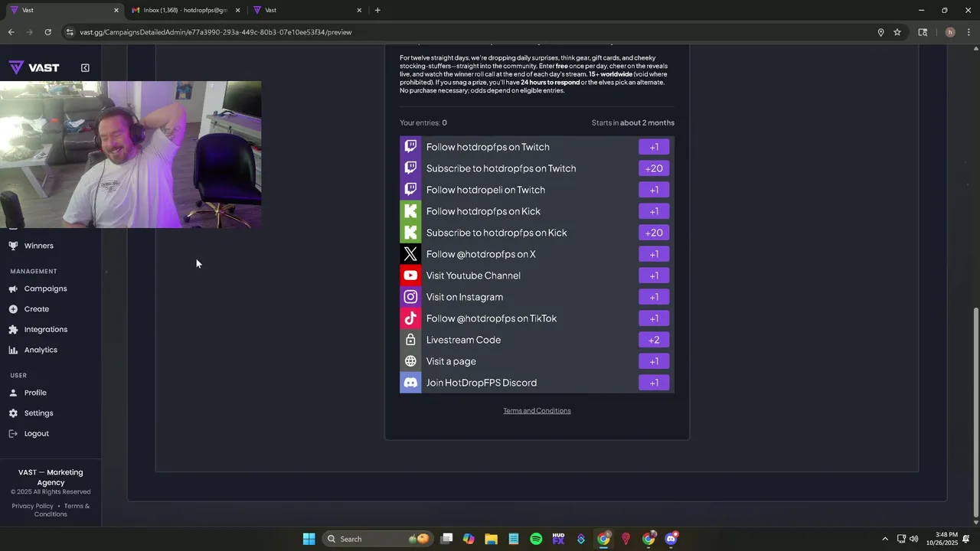Click Visit a page entry text
The width and height of the screenshot is (980, 551).
[451, 361]
